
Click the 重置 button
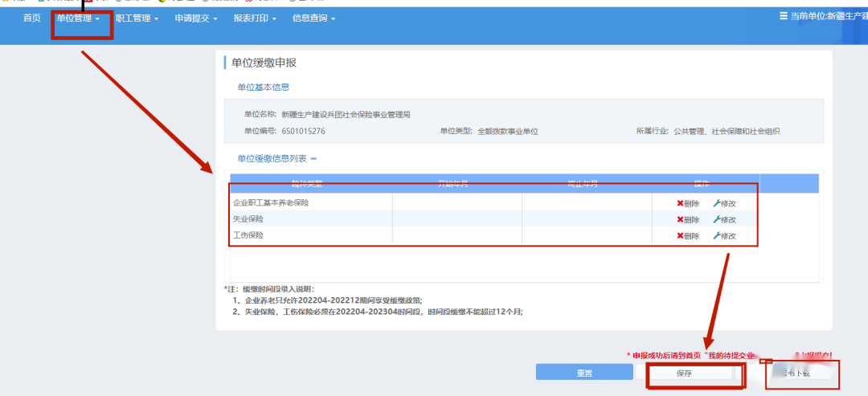tap(583, 373)
